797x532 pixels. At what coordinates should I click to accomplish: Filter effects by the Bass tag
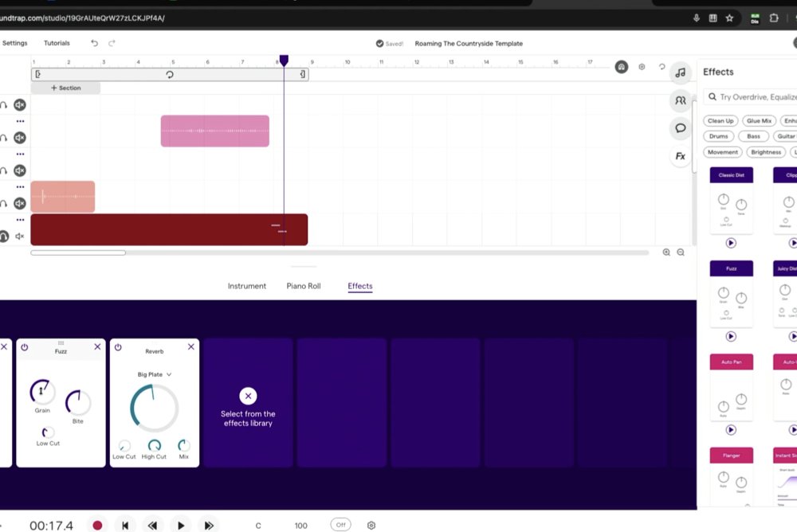pyautogui.click(x=753, y=136)
